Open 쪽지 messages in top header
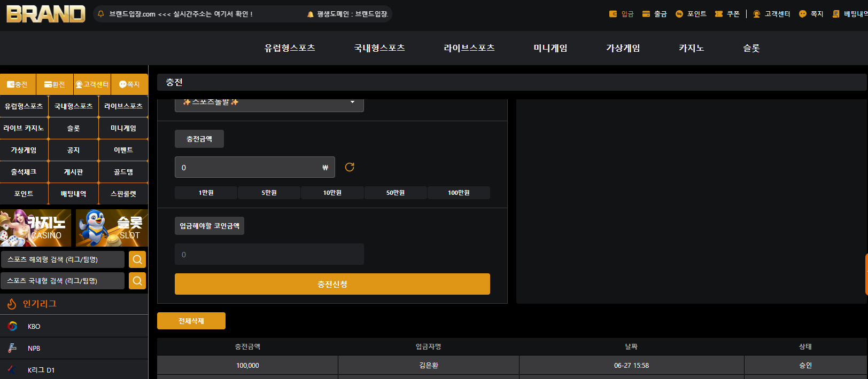The width and height of the screenshot is (868, 379). [811, 14]
